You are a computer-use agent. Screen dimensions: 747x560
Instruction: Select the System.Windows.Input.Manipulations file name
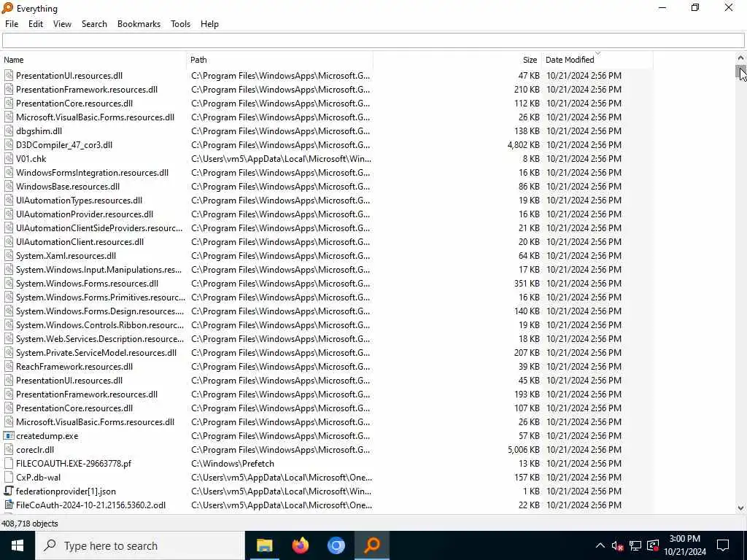(x=98, y=270)
